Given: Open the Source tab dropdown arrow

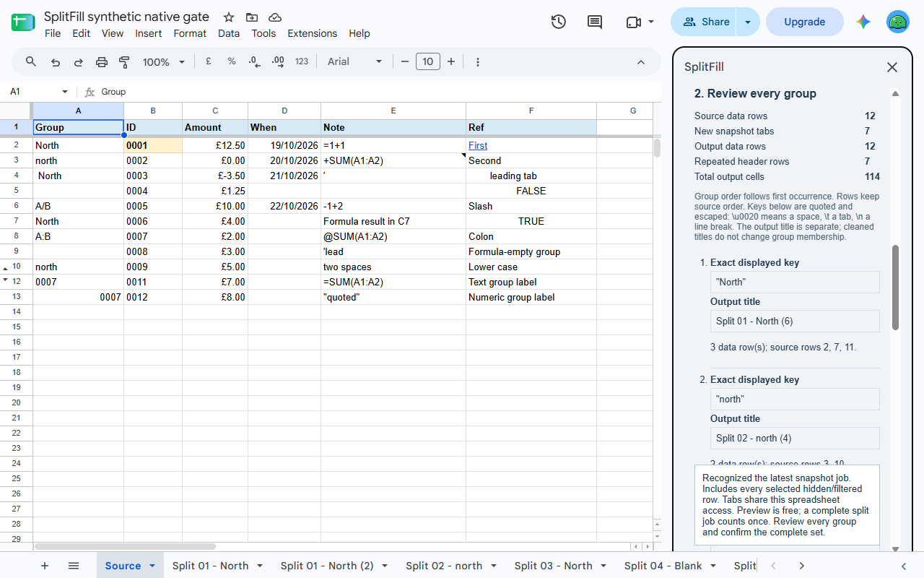Looking at the screenshot, I should point(152,566).
